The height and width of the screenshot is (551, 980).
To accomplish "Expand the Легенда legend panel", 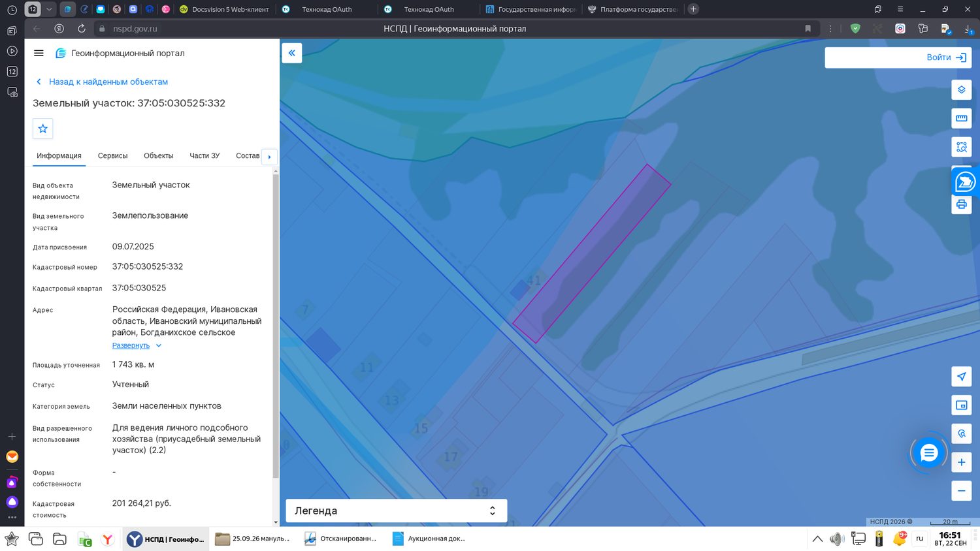I will click(x=397, y=511).
